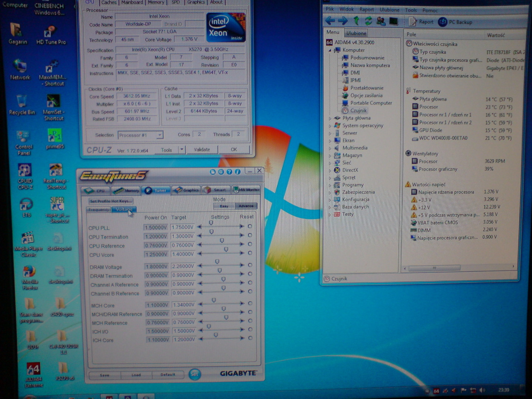
Task: Launch prime95 from the desktop
Action: point(55,139)
